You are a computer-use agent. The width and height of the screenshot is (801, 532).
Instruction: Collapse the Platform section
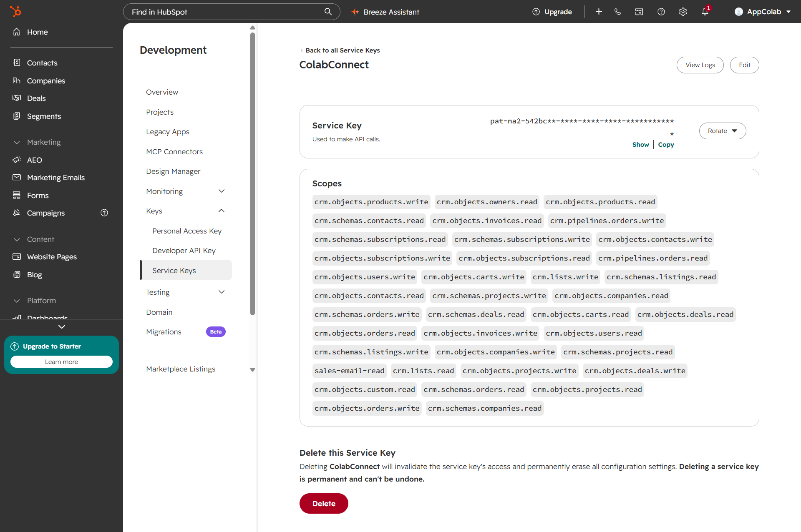click(x=17, y=301)
